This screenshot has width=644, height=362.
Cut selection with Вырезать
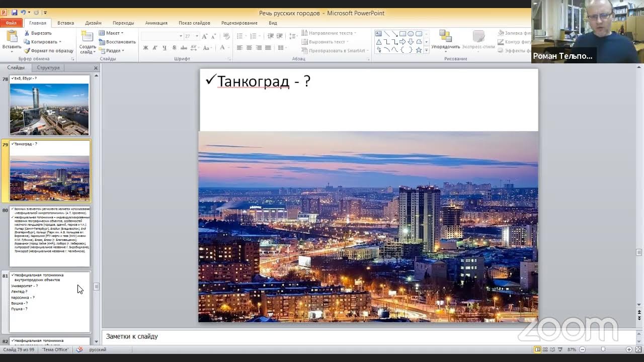click(37, 33)
